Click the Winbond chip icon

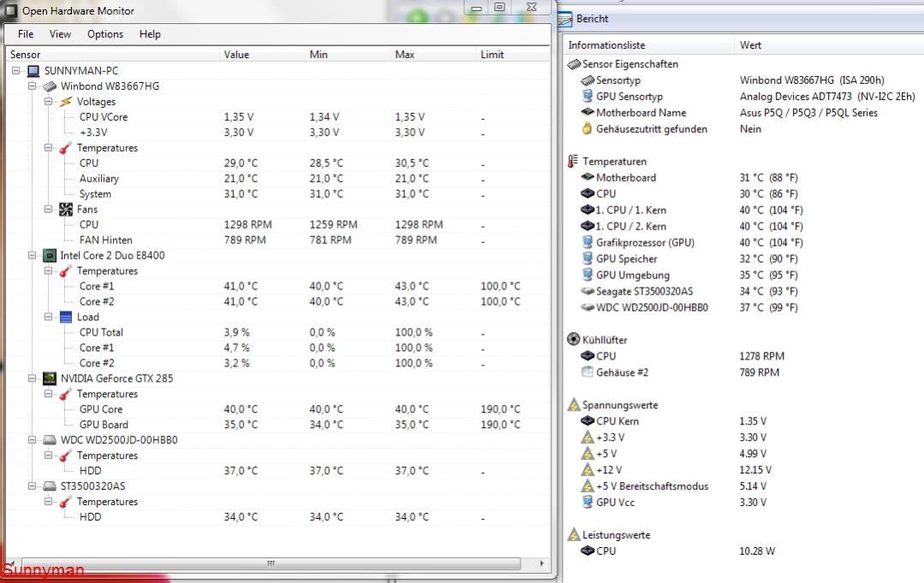(x=50, y=86)
